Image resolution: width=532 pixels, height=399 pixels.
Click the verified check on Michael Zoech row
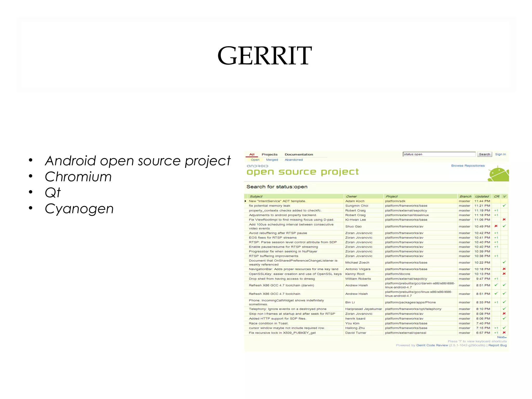pos(504,262)
